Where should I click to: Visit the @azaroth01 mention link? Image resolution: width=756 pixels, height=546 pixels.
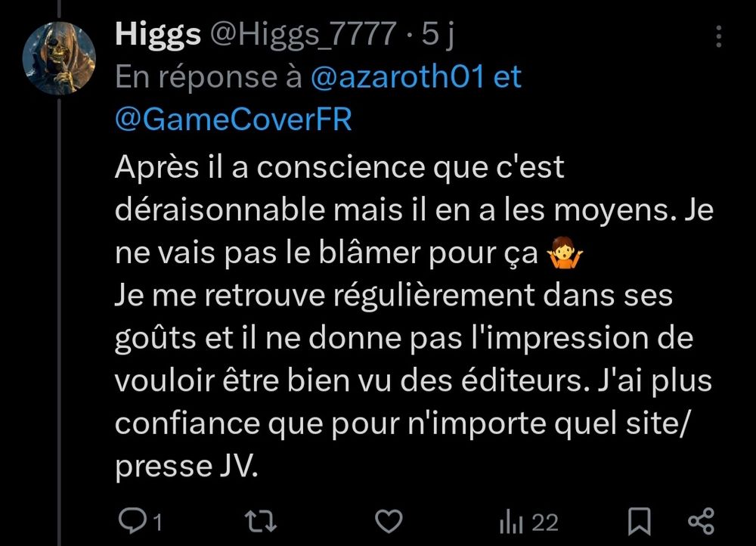[397, 77]
